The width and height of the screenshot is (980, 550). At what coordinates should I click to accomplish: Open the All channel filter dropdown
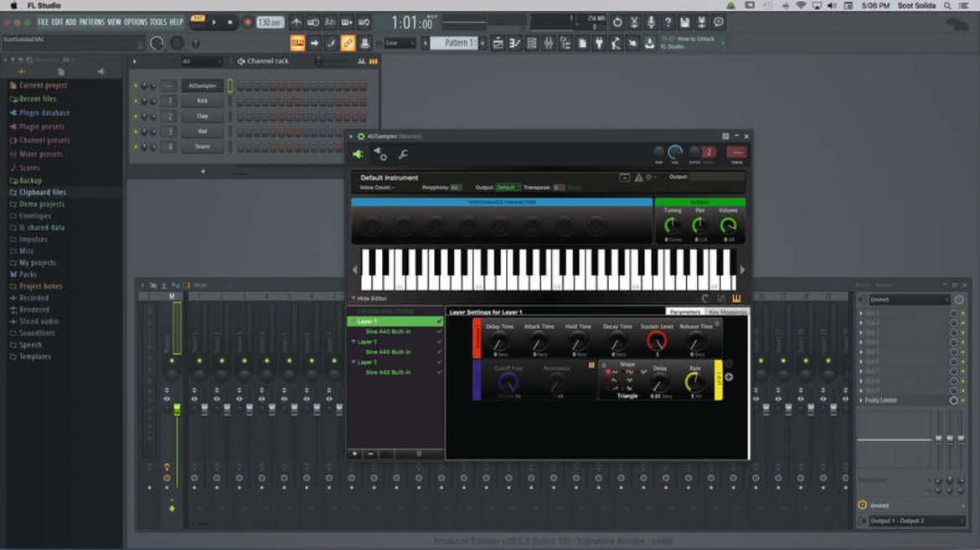pyautogui.click(x=201, y=61)
